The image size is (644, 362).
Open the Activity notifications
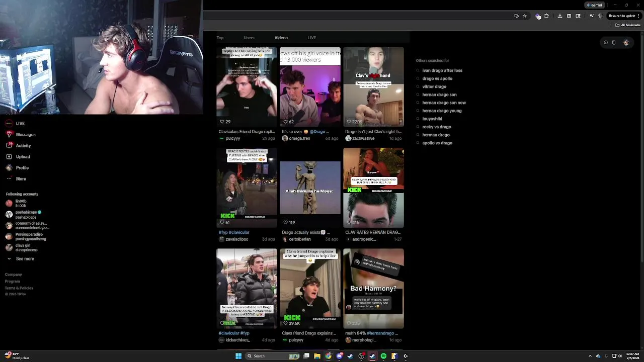[x=19, y=146]
